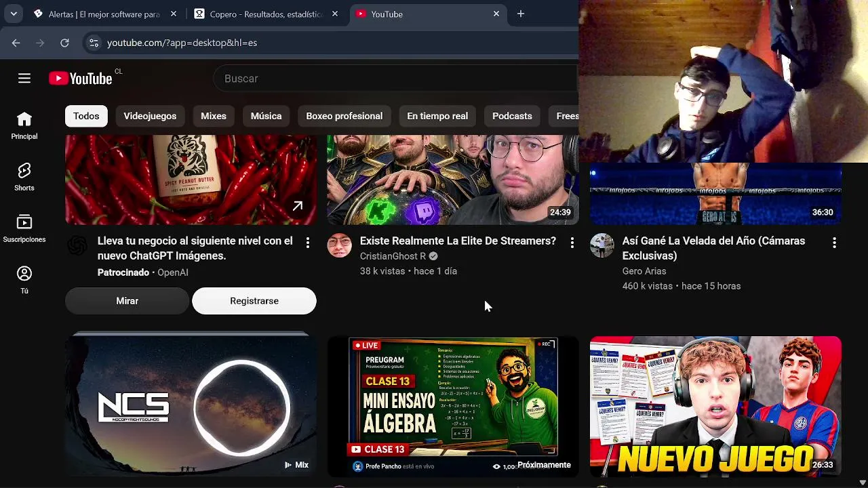Close the YouTube tab
The image size is (868, 488).
tap(496, 14)
